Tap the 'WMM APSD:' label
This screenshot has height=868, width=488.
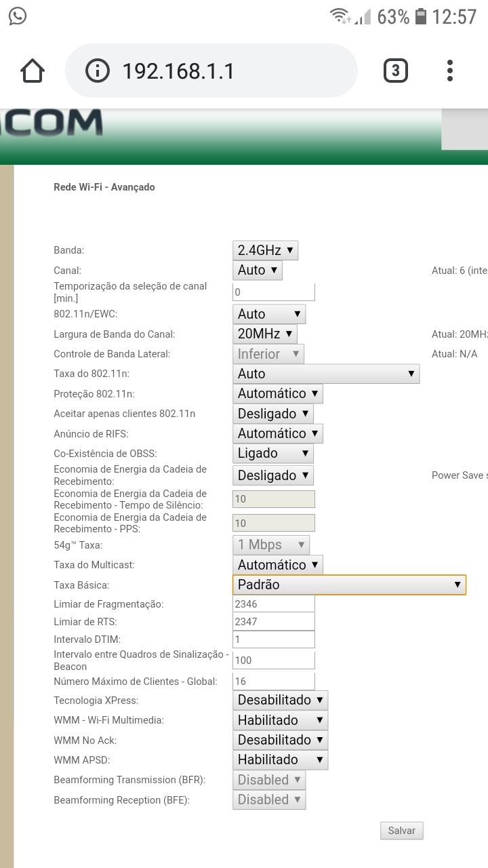pyautogui.click(x=82, y=760)
